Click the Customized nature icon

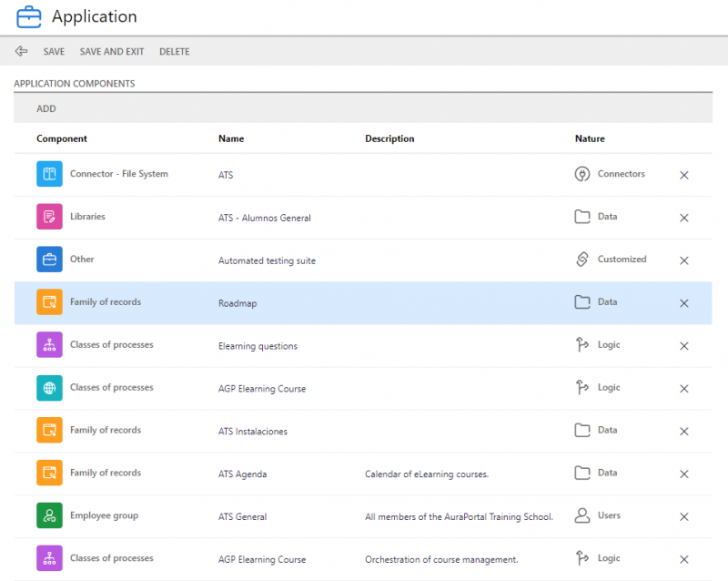click(x=582, y=260)
